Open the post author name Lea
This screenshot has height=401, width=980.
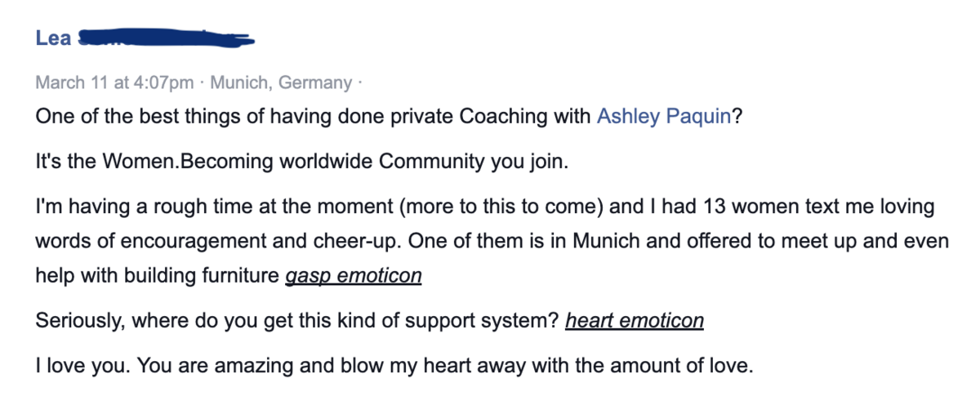53,38
